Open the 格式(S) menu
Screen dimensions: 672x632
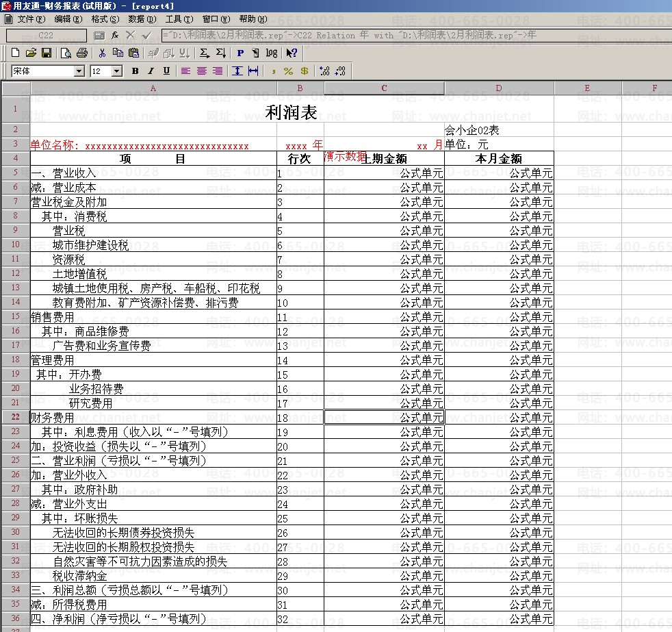pos(105,19)
